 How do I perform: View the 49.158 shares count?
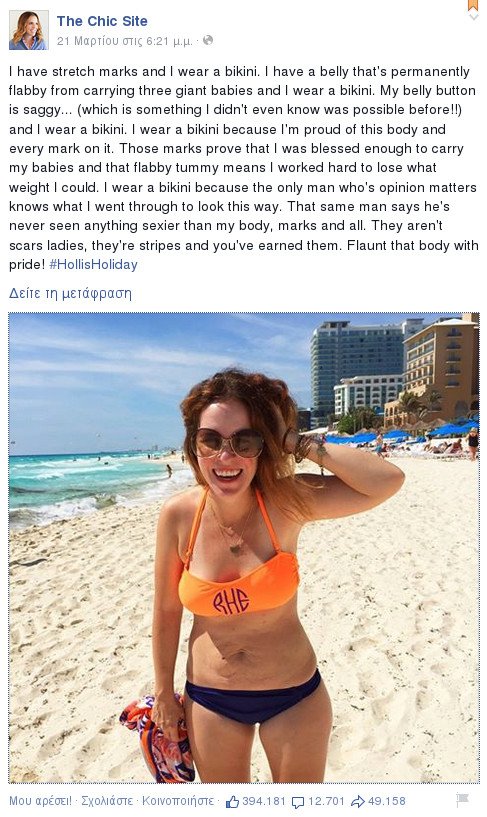386,801
